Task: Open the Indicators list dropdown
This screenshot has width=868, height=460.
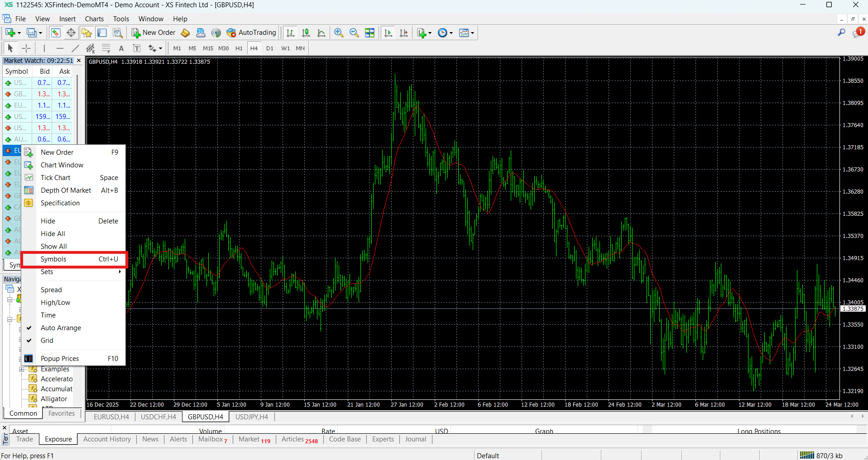Action: coord(430,33)
